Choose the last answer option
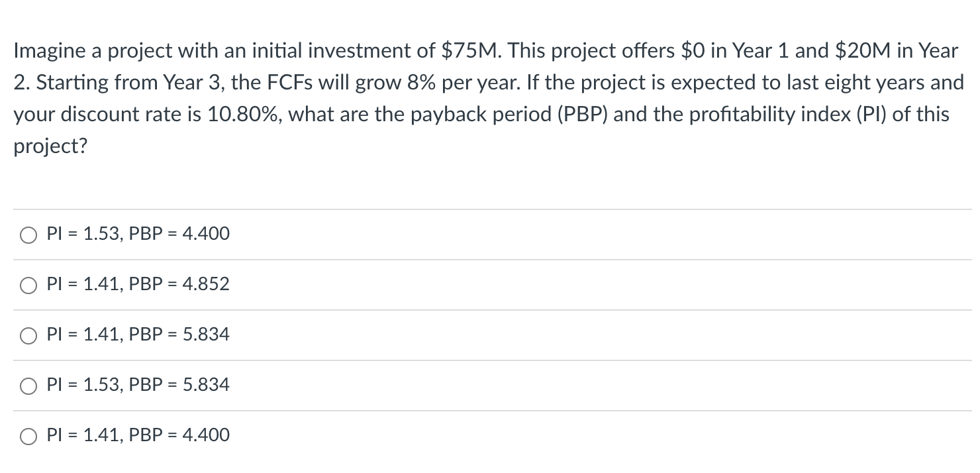Image resolution: width=980 pixels, height=473 pixels. click(137, 435)
